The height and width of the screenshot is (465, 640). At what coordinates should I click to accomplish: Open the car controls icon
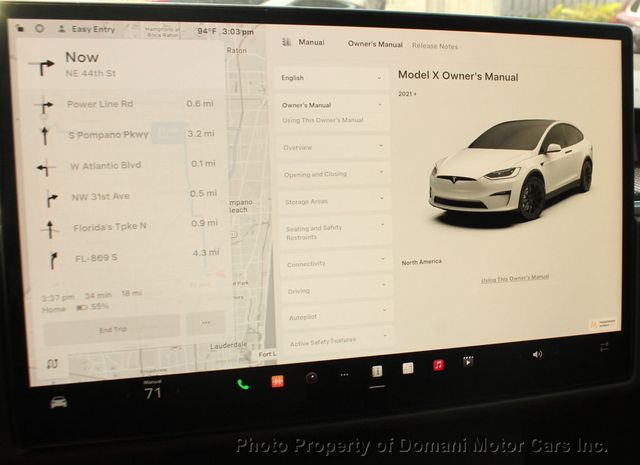(x=59, y=402)
